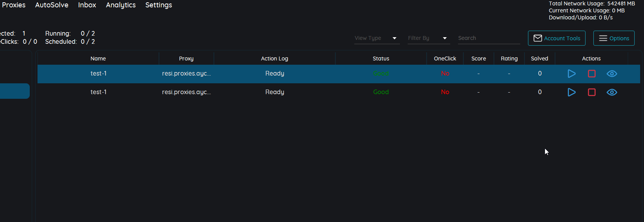Expand the Filter By dropdown
The width and height of the screenshot is (644, 222).
(x=428, y=38)
